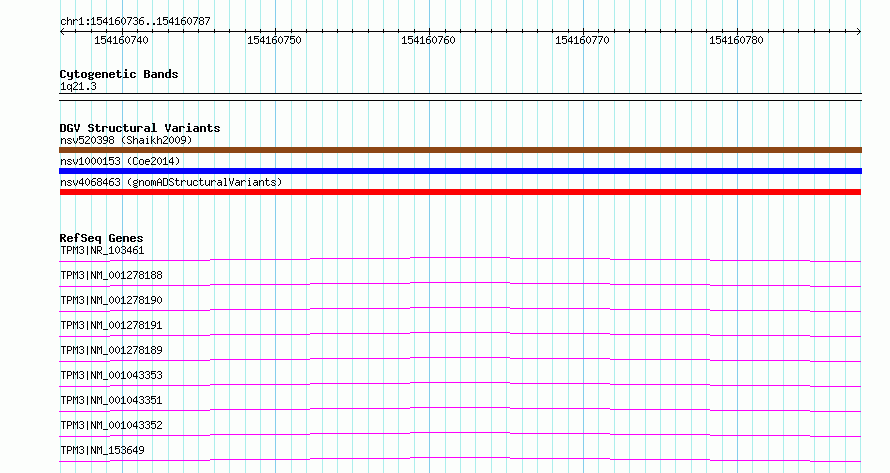
Task: Click the TPM3|NM_001278190 transcript label
Action: [x=111, y=300]
